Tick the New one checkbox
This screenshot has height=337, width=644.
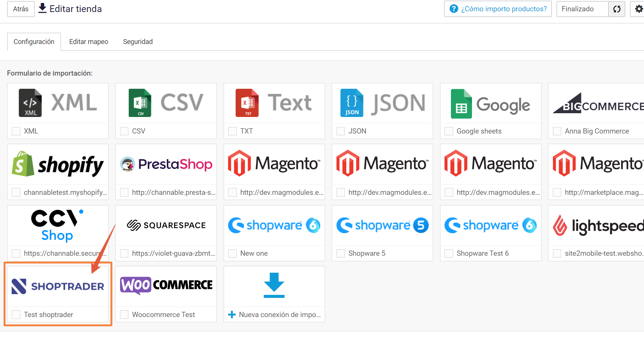(233, 254)
